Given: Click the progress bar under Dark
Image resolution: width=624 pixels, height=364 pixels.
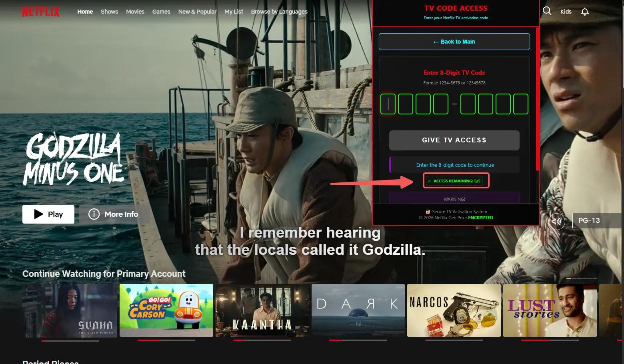Looking at the screenshot, I should click(x=358, y=340).
